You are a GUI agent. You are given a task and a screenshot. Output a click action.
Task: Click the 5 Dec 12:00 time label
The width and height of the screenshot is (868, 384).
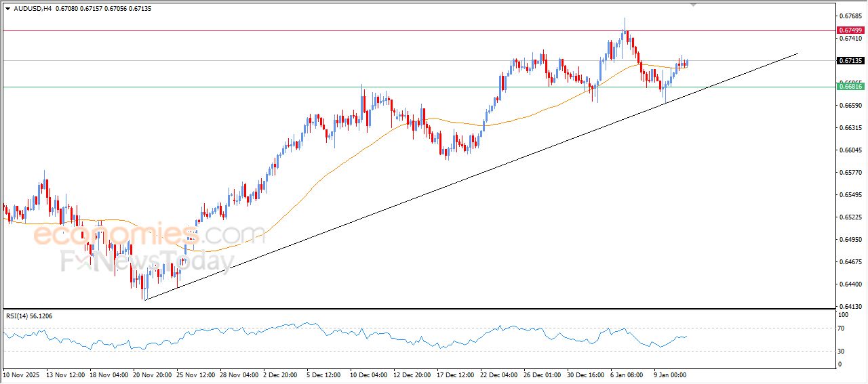pyautogui.click(x=323, y=374)
